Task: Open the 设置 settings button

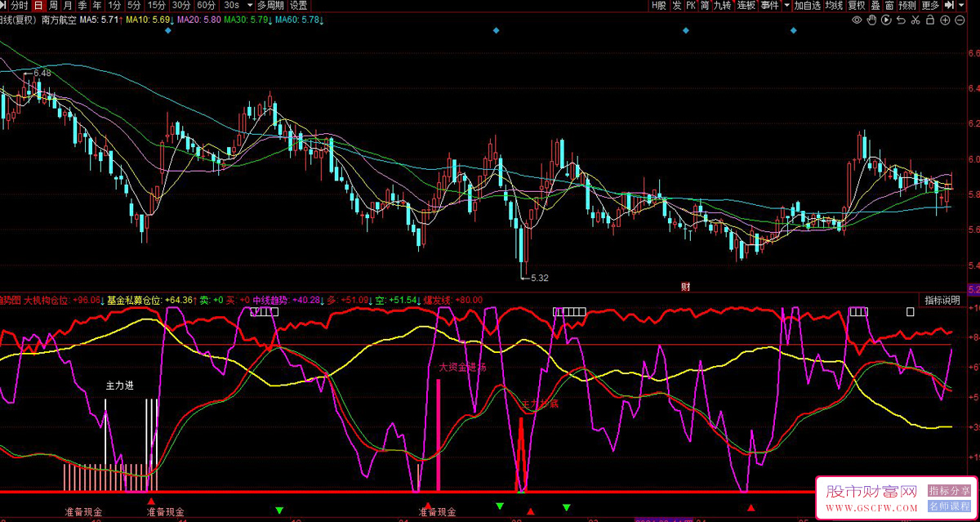Action: (x=299, y=5)
